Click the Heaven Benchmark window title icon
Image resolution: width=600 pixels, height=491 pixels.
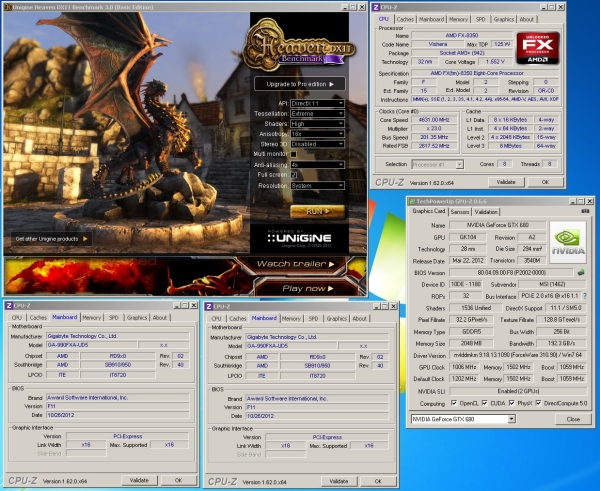coord(8,7)
